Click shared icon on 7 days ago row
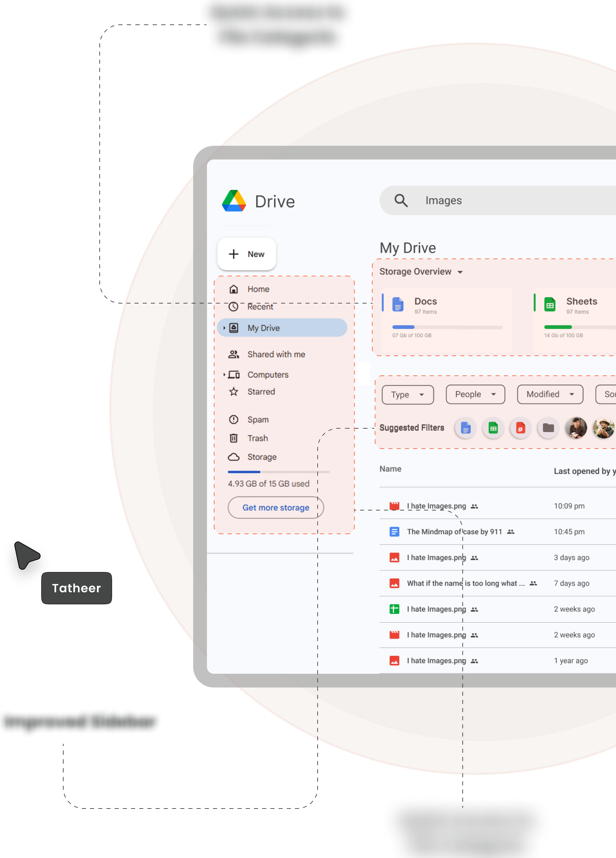616x858 pixels. click(x=533, y=583)
